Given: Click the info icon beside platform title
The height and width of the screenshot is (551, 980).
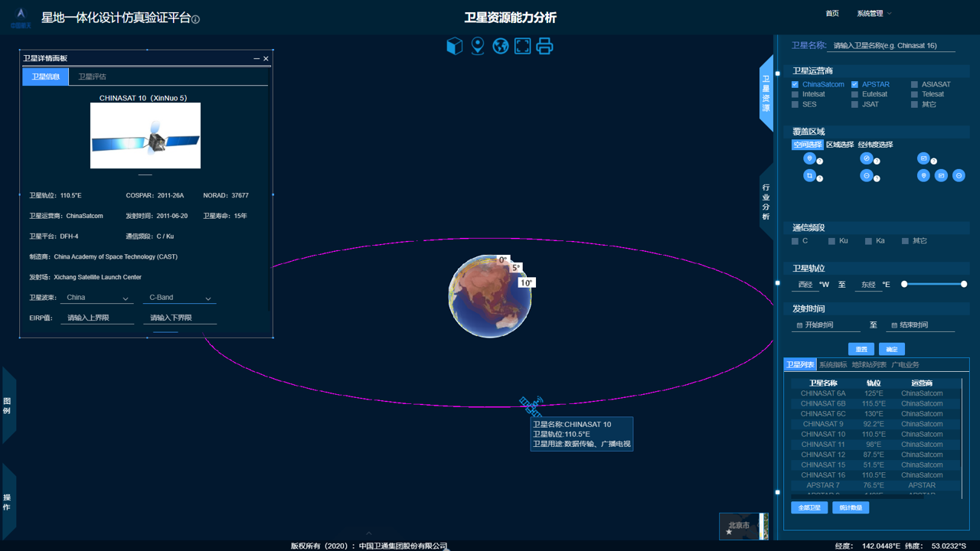Looking at the screenshot, I should [195, 19].
